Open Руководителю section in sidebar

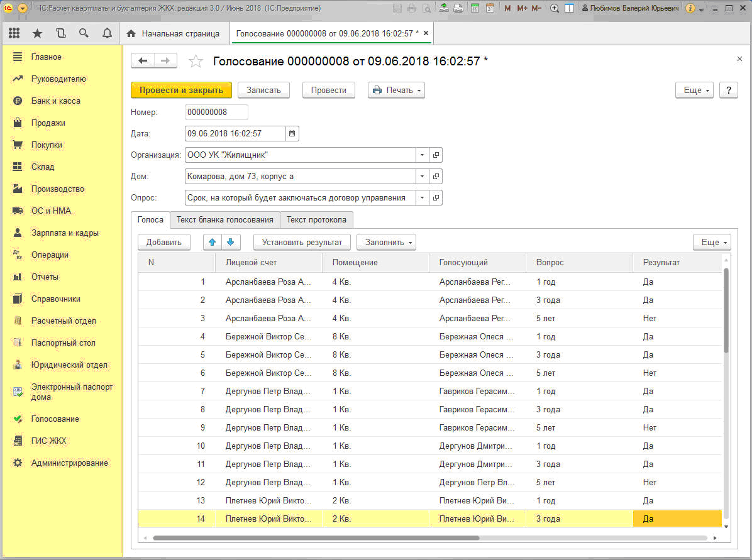pos(58,79)
